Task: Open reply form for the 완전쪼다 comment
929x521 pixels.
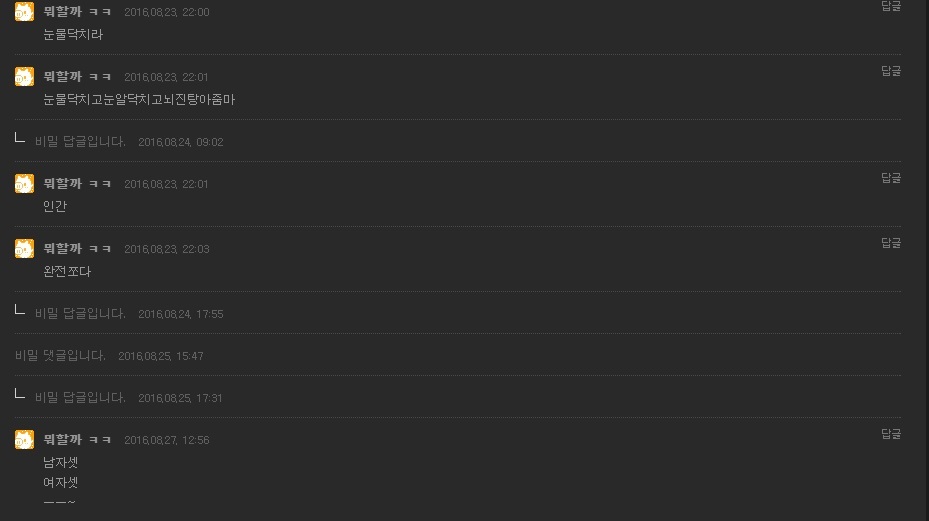Action: pyautogui.click(x=890, y=243)
